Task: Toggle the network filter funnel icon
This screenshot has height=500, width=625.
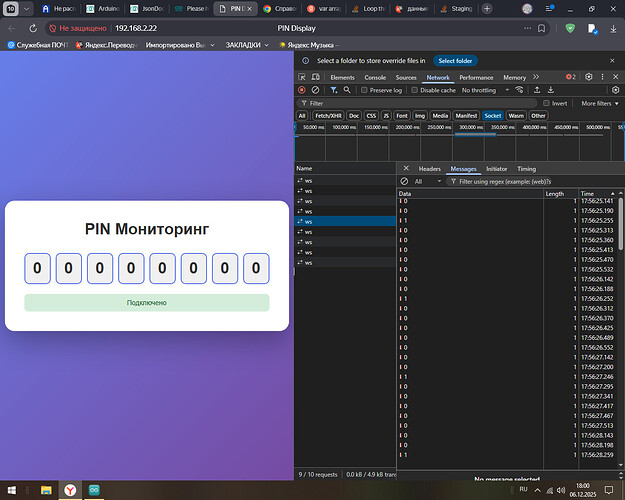Action: click(x=334, y=90)
